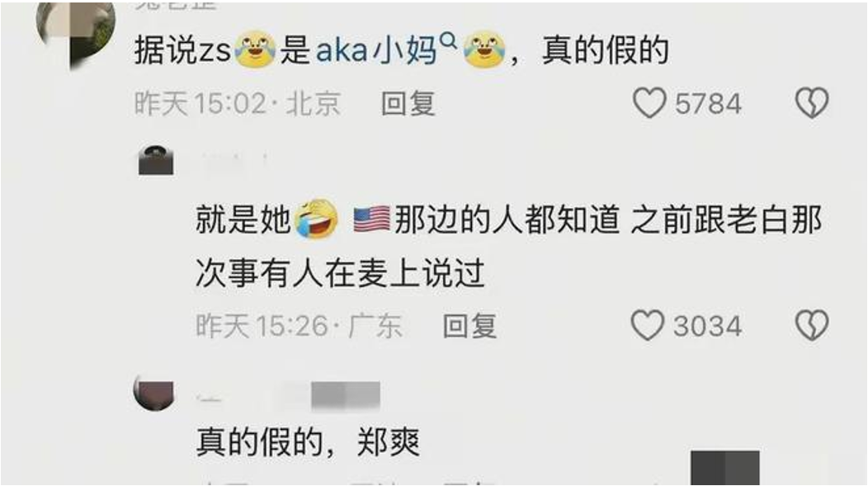Viewport: 868px width, 486px height.
Task: Tap the timestamp 昨天 15:02 · 北京
Action: pos(238,103)
